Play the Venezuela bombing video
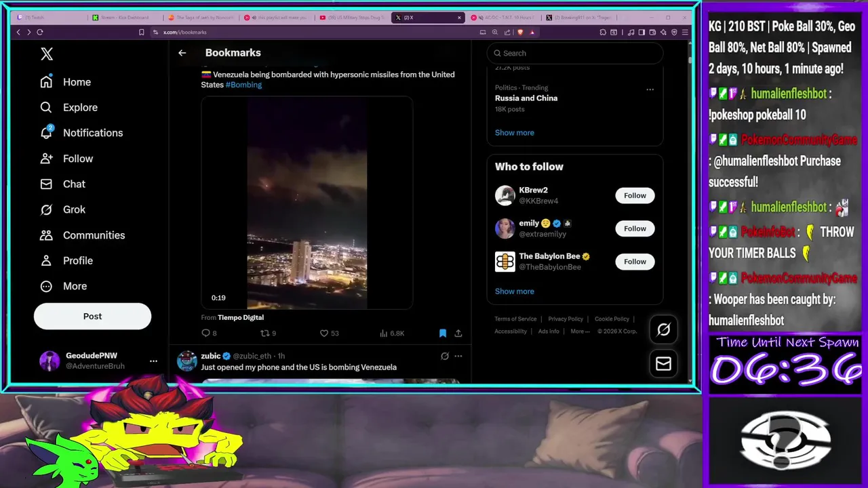This screenshot has width=868, height=488. tap(307, 203)
